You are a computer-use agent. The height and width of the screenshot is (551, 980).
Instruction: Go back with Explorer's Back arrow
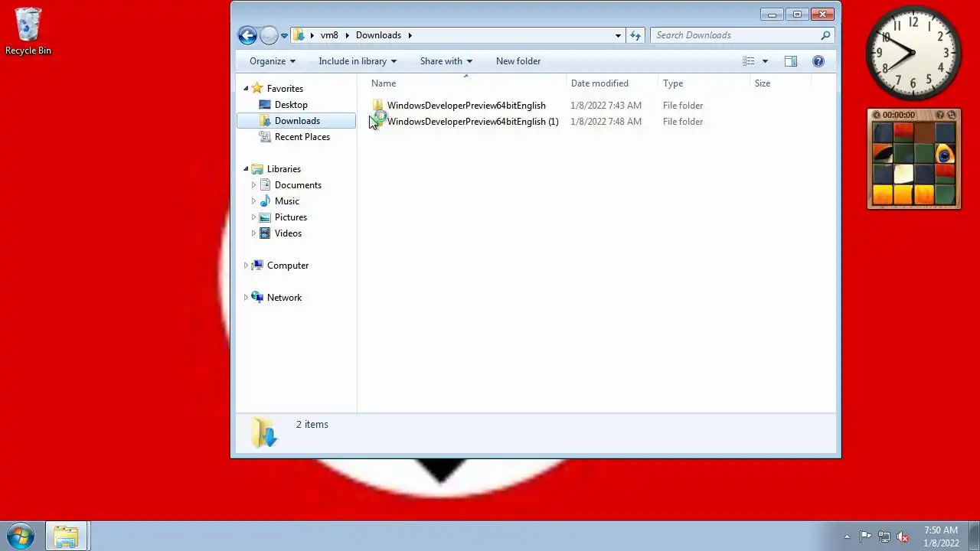[247, 35]
